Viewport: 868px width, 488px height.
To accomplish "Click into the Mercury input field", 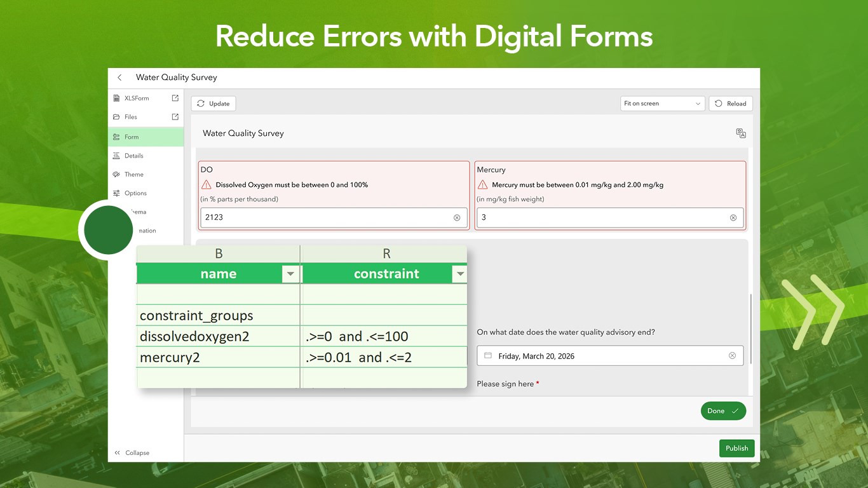I will [x=610, y=217].
